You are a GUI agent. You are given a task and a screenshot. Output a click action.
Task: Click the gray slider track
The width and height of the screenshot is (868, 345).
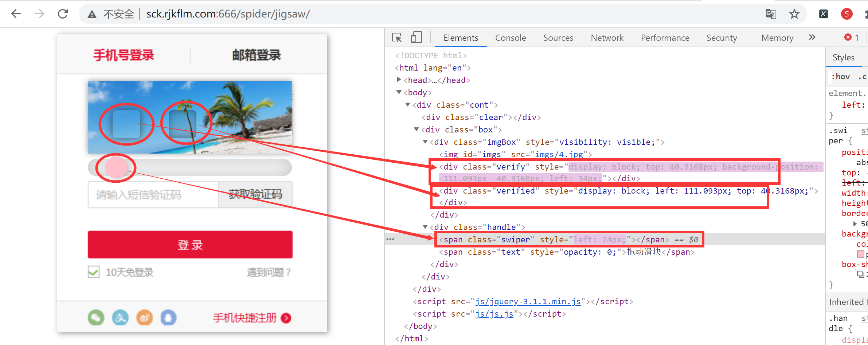[190, 167]
